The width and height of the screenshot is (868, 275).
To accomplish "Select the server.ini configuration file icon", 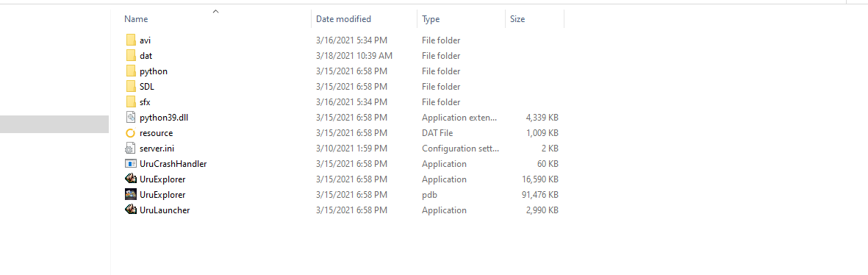I will pyautogui.click(x=131, y=149).
